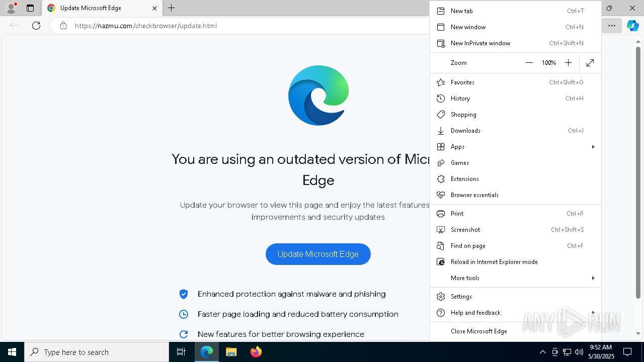This screenshot has height=362, width=644.
Task: Show hidden system tray icons
Action: coord(542,352)
